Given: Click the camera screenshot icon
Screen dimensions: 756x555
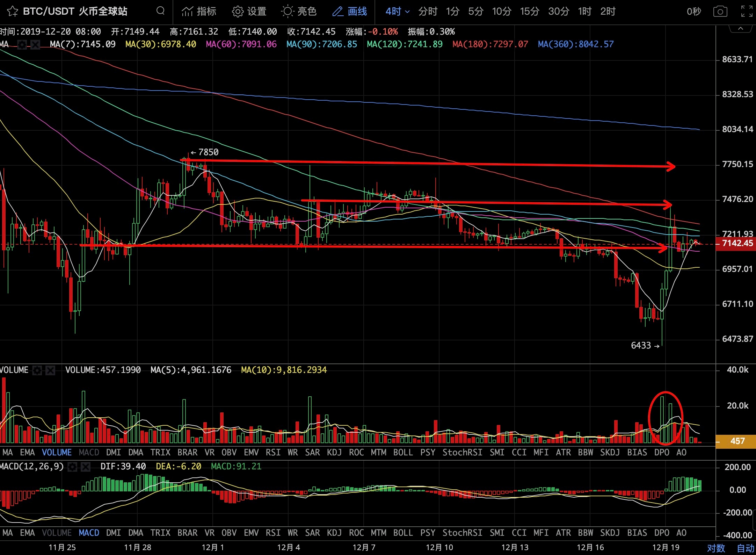Looking at the screenshot, I should [x=720, y=12].
